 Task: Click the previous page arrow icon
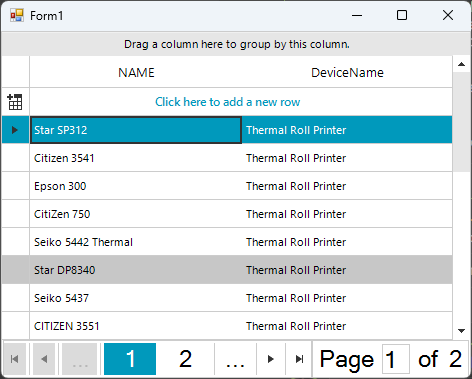(x=44, y=359)
